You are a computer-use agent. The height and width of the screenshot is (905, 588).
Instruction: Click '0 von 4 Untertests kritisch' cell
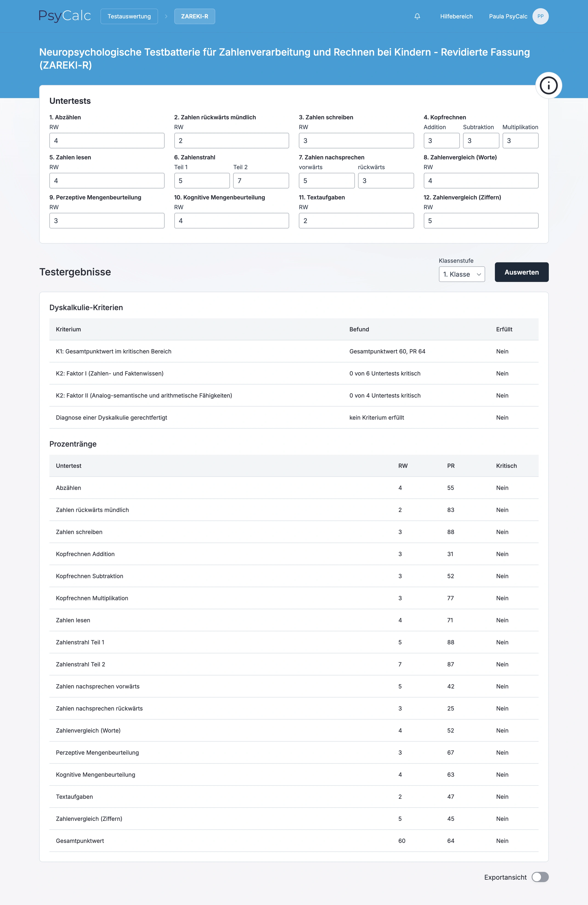click(x=385, y=396)
